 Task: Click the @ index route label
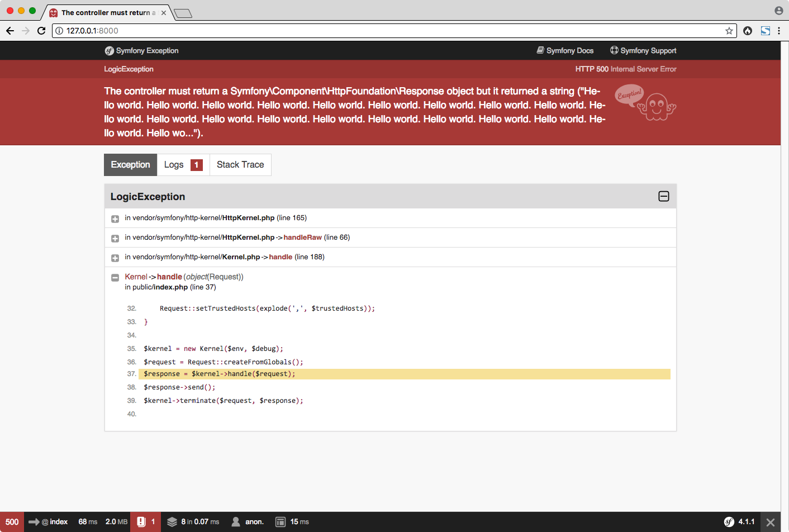pos(55,522)
